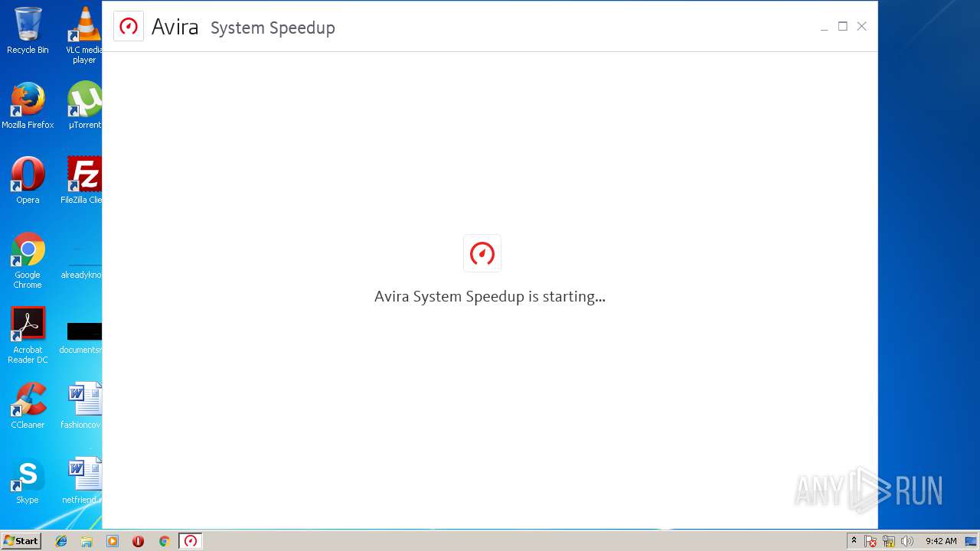Select the VLC media player desktop icon
Image resolution: width=980 pixels, height=551 pixels.
(84, 35)
